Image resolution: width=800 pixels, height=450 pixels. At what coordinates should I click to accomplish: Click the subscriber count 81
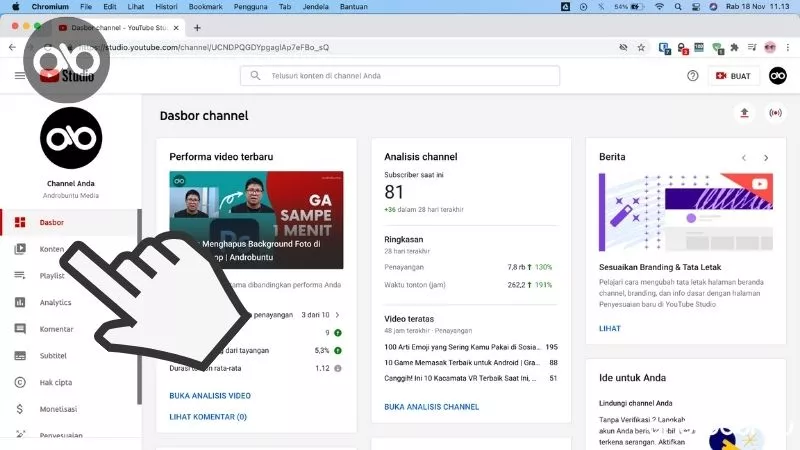pyautogui.click(x=394, y=192)
